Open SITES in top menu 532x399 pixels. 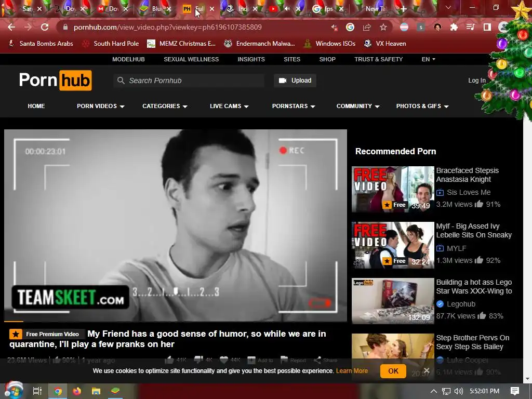click(292, 59)
